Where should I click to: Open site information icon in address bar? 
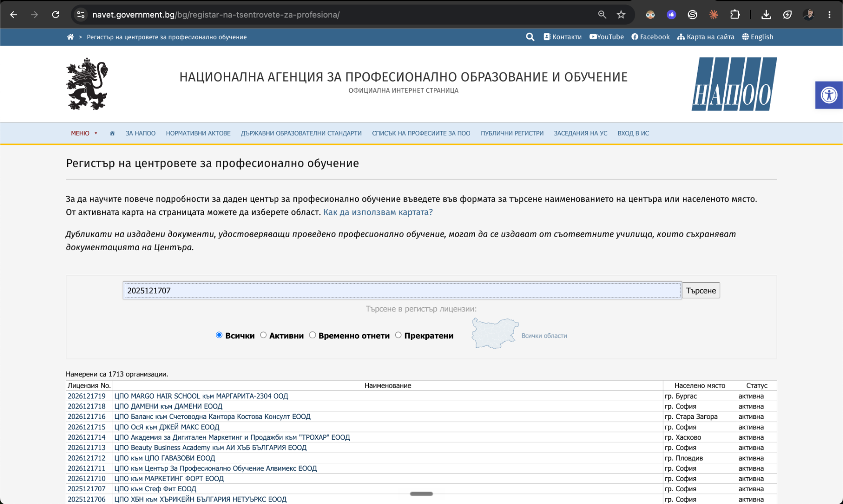pos(81,14)
